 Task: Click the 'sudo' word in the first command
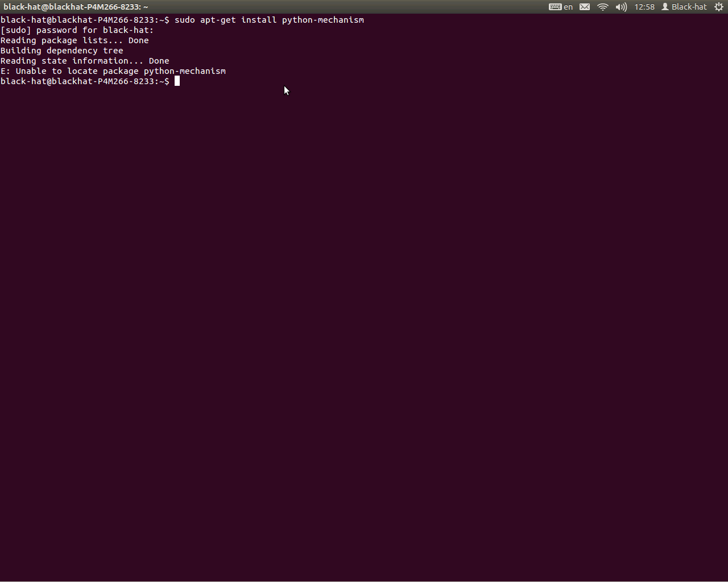[x=185, y=20]
